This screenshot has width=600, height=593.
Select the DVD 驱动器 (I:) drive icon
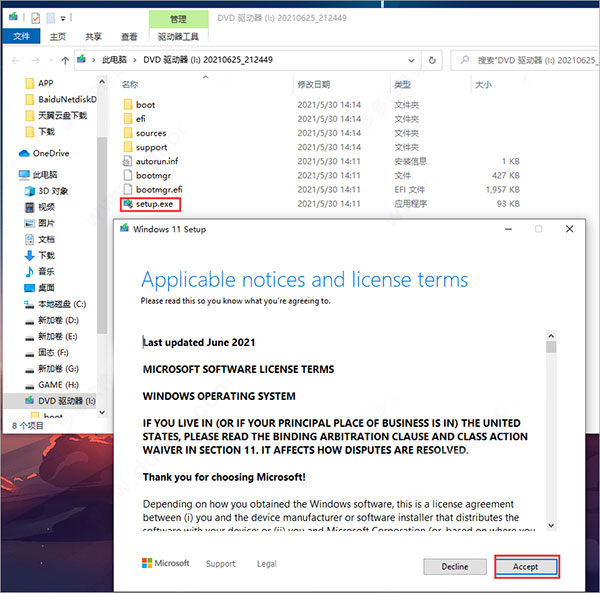tap(29, 401)
